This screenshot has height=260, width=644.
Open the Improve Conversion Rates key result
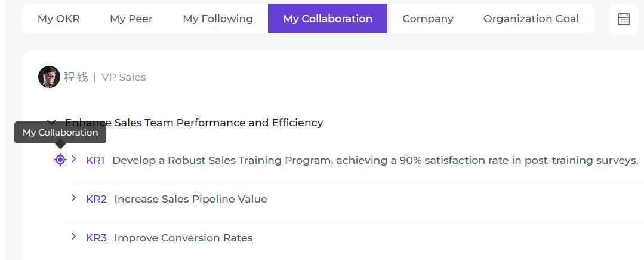pos(183,238)
